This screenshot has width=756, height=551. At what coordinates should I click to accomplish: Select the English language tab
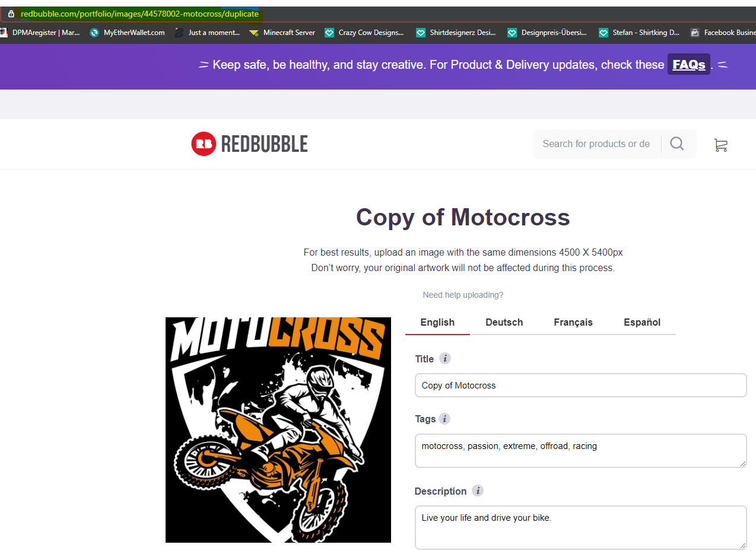(437, 323)
